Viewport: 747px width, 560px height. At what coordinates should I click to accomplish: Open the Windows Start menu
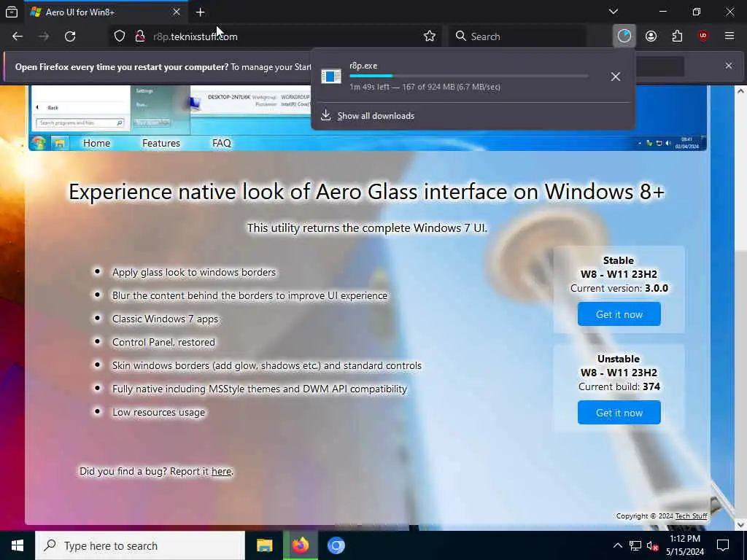coord(18,545)
